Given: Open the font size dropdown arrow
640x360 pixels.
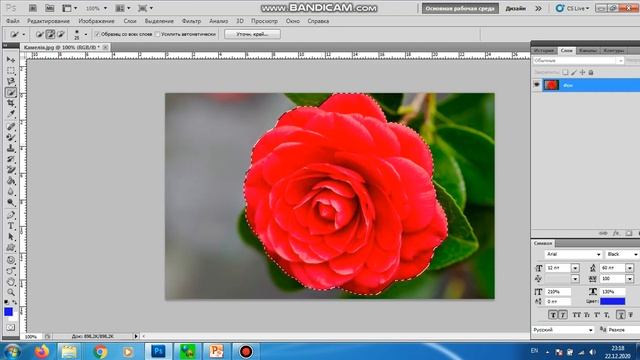Looking at the screenshot, I should pos(575,268).
